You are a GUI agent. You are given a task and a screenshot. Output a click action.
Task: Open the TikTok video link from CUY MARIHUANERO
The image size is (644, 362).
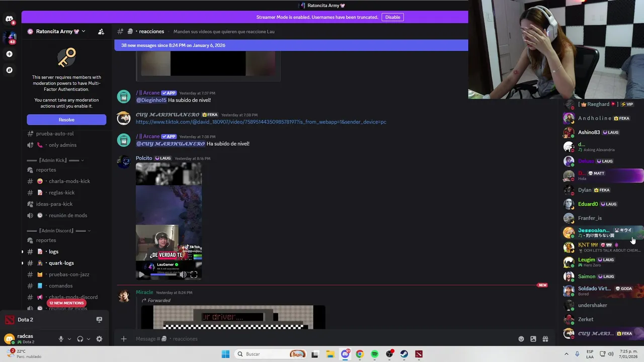[261, 122]
